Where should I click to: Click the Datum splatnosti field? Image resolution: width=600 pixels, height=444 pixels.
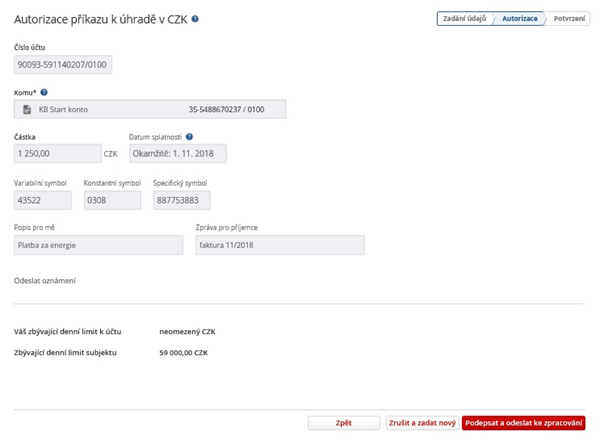178,153
